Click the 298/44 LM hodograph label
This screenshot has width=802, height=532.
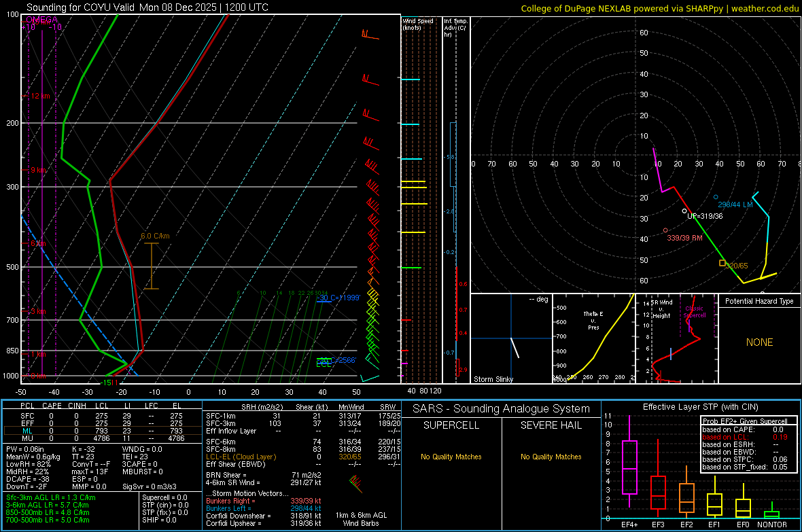click(x=735, y=205)
